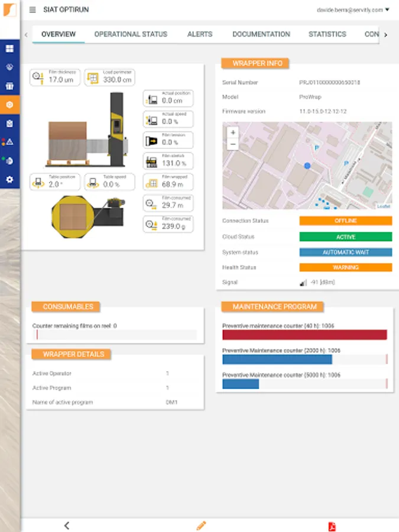Click the Table position icon in the 2.0° tile

click(x=38, y=183)
